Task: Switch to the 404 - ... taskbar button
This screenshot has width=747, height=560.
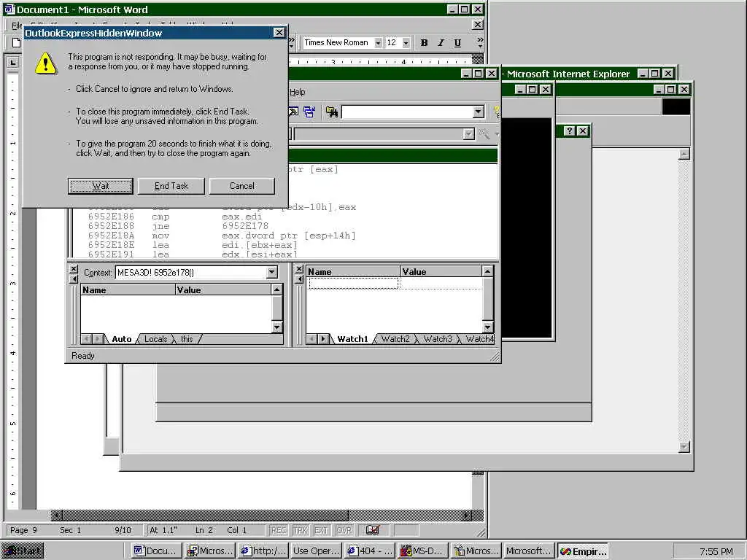Action: 370,551
